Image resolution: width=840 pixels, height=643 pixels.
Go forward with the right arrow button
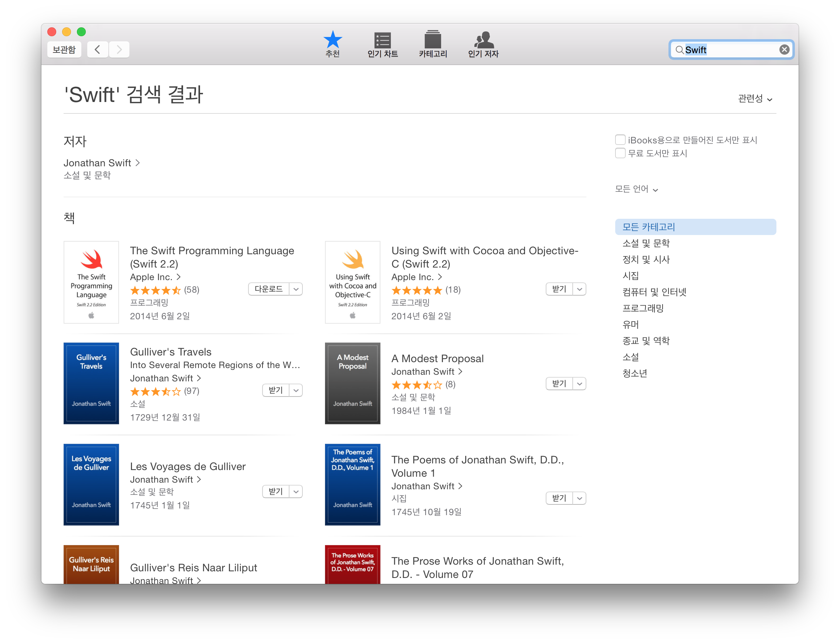[x=119, y=50]
